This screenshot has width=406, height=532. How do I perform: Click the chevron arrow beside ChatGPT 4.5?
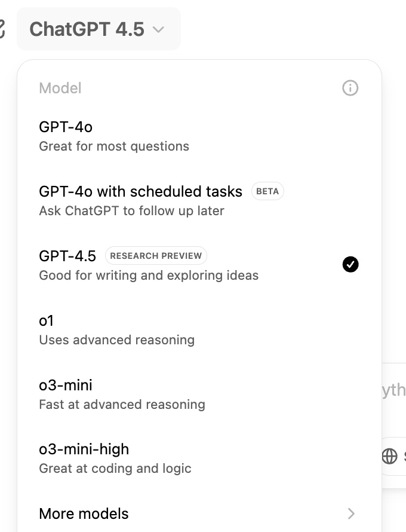pyautogui.click(x=158, y=29)
